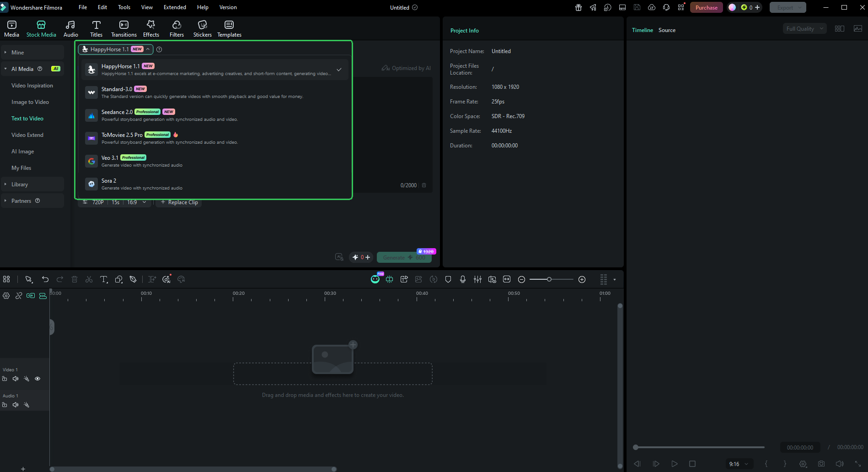Screen dimensions: 868x472
Task: Add a marker with the shield icon
Action: pos(448,279)
